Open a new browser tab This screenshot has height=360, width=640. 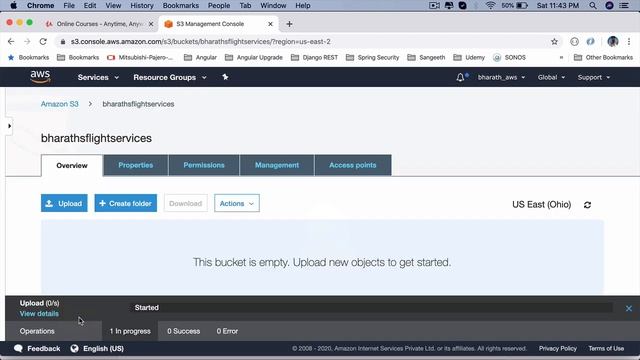[x=289, y=24]
